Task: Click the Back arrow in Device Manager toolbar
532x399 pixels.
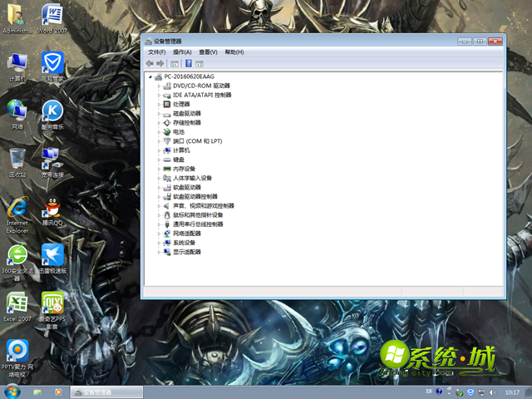Action: 150,63
